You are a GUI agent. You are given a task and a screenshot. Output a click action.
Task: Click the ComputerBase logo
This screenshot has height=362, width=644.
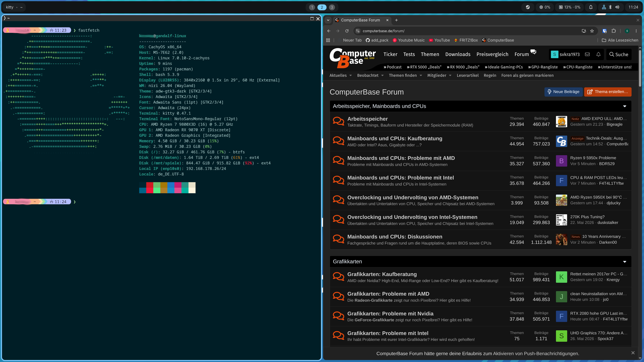(x=353, y=58)
